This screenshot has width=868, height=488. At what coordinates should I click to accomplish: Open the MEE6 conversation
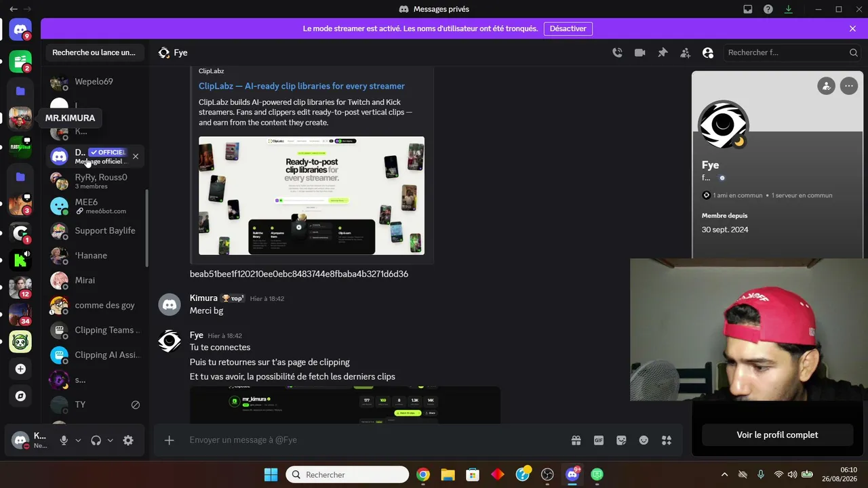[x=95, y=206]
